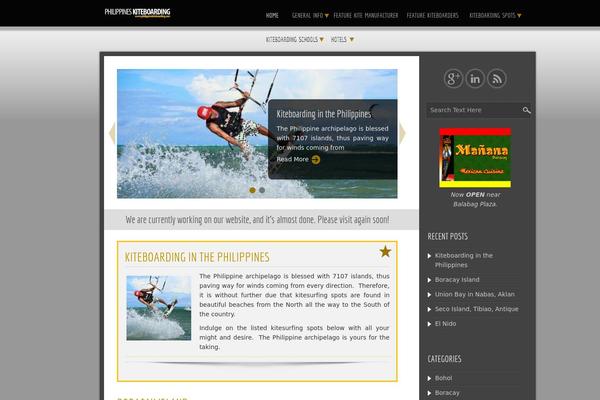Click the gold star on featured post
The image size is (600, 400).
pyautogui.click(x=385, y=251)
